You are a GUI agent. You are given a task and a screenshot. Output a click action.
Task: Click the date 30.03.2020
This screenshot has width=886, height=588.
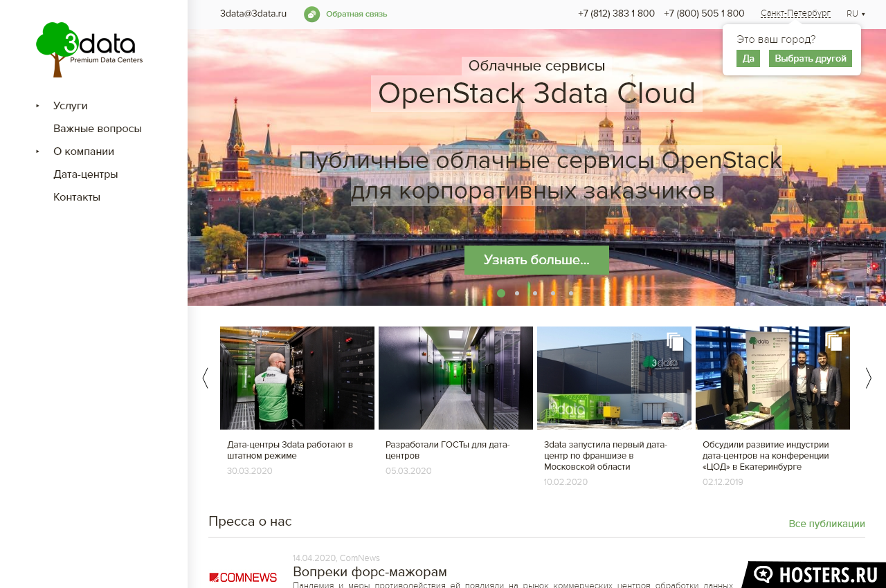pyautogui.click(x=250, y=471)
